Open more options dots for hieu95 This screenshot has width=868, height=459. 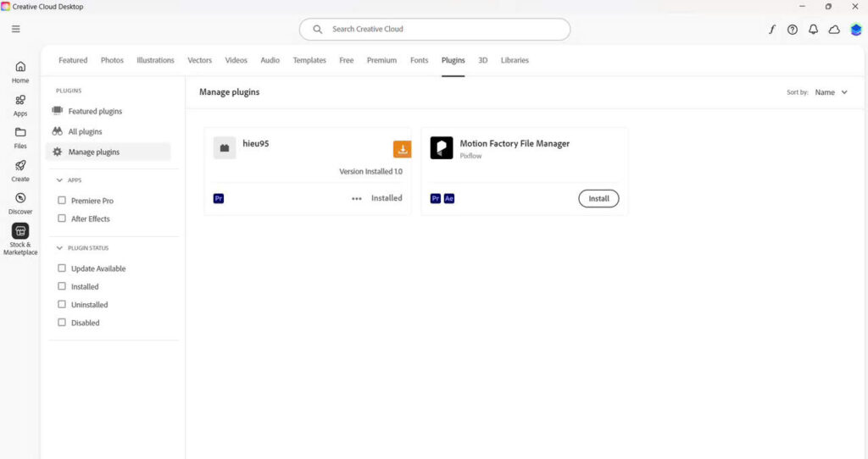point(357,198)
